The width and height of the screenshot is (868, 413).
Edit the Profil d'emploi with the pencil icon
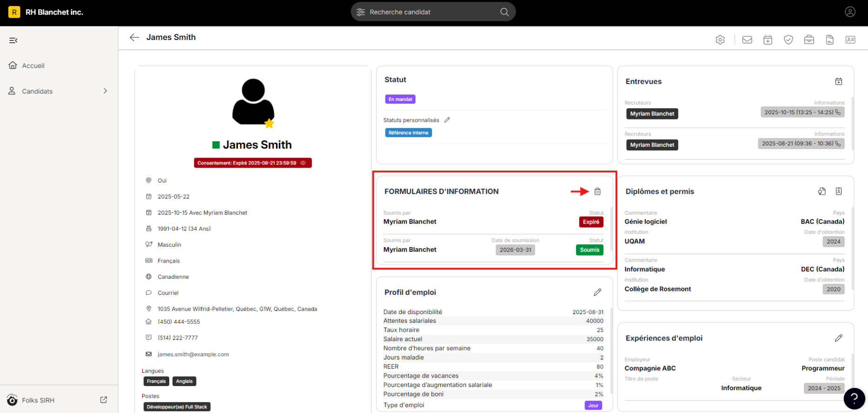coord(598,292)
